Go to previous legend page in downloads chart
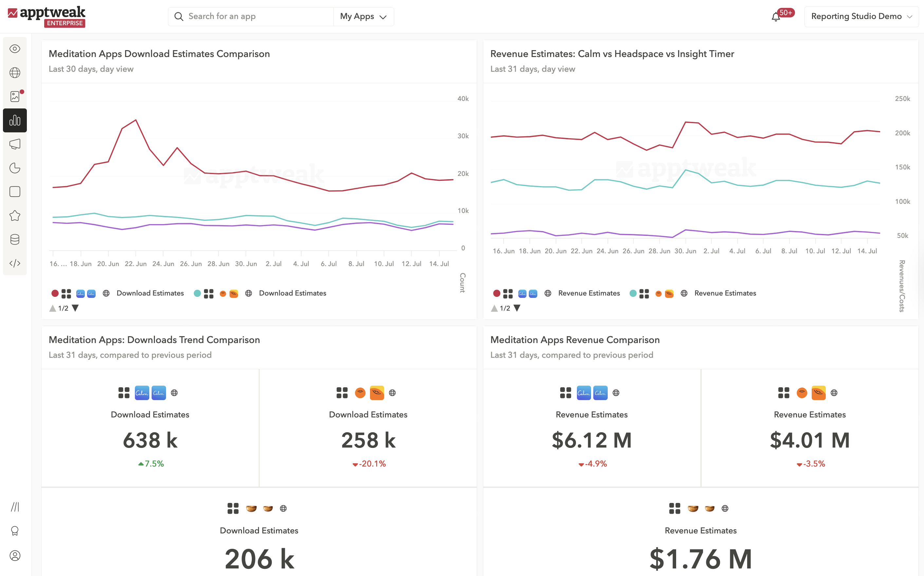Image resolution: width=924 pixels, height=576 pixels. pos(52,308)
